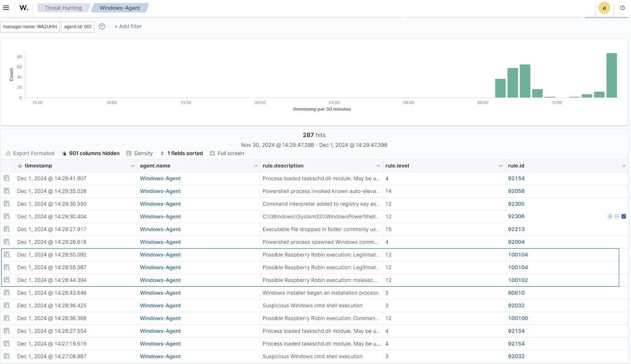
Task: Select the Windows-Agent breadcrumb tab
Action: tap(119, 8)
